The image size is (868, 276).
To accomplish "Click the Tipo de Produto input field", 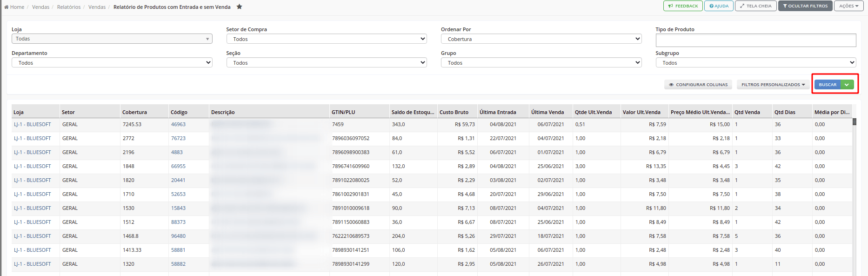I will [756, 40].
